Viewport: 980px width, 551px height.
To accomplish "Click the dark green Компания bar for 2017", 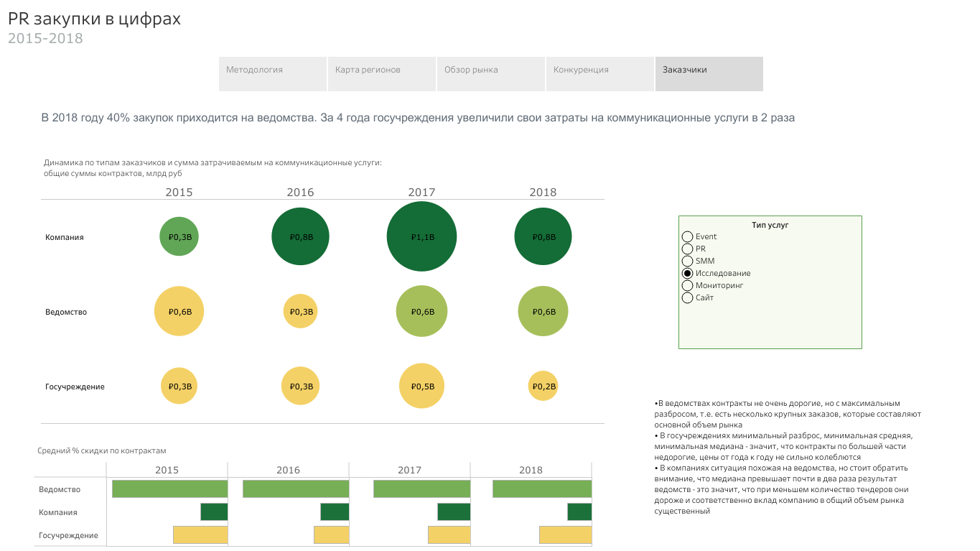I will coord(454,512).
